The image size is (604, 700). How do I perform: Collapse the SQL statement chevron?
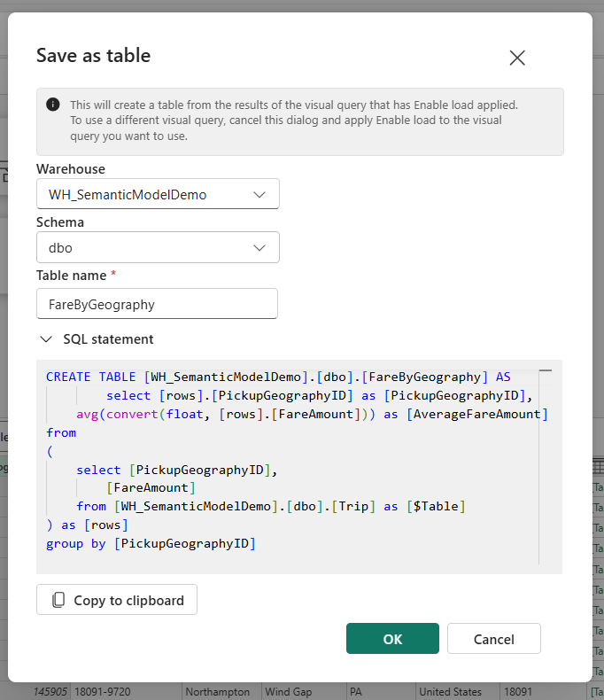click(45, 339)
